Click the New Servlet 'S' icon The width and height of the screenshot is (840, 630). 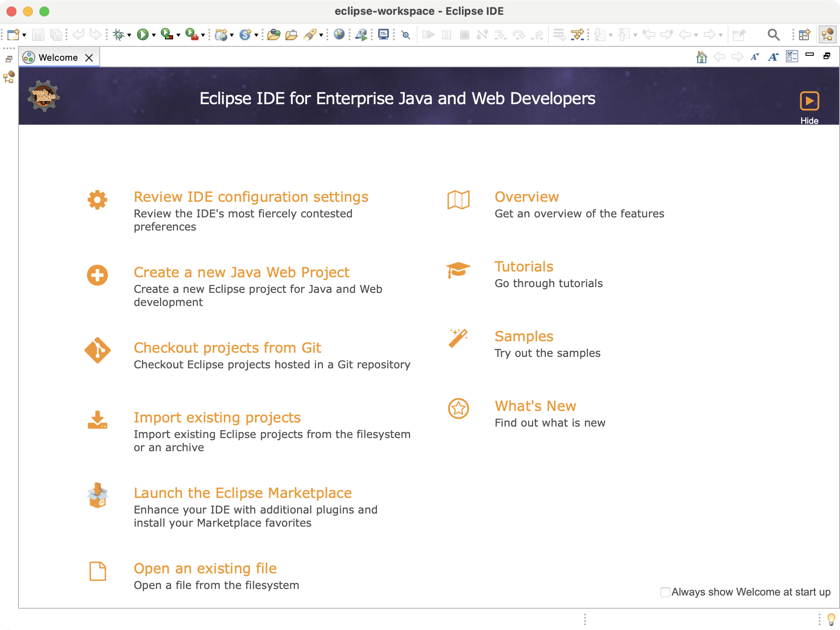click(245, 34)
